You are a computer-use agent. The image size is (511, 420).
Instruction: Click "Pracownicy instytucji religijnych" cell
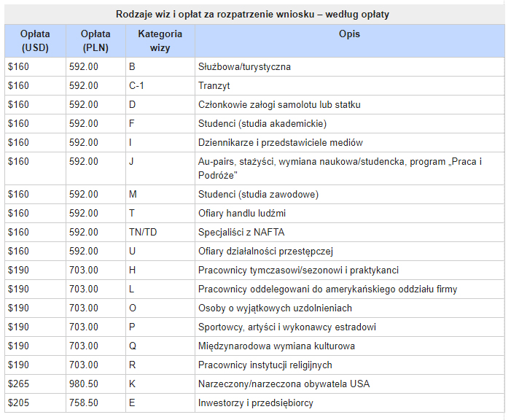[x=349, y=365]
